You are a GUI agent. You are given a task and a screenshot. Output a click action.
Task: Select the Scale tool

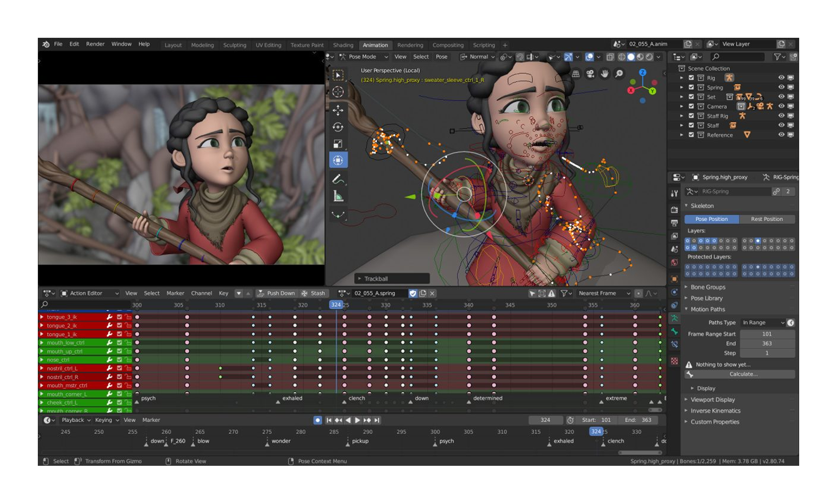point(338,144)
